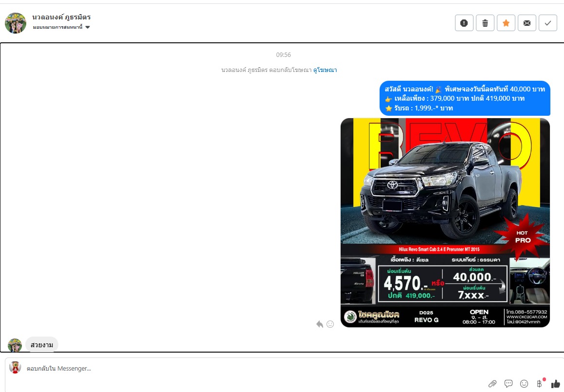Screen dimensions: 564x392
Task: Attach a file with paperclip icon
Action: 492,384
